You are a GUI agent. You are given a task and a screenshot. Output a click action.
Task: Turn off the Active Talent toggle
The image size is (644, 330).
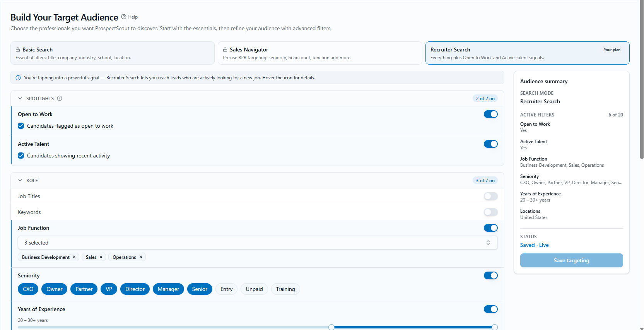[491, 144]
